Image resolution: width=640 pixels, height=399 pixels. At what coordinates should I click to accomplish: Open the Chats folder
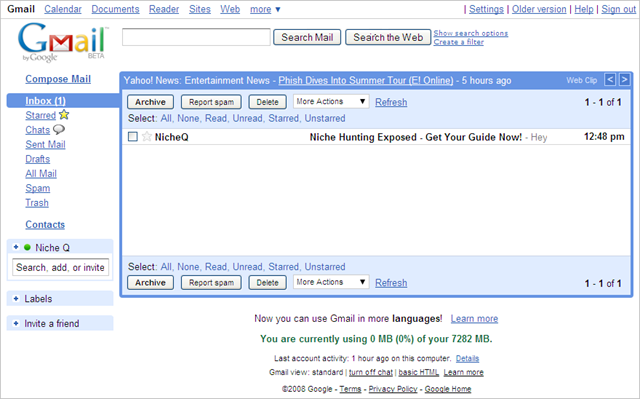(x=38, y=130)
